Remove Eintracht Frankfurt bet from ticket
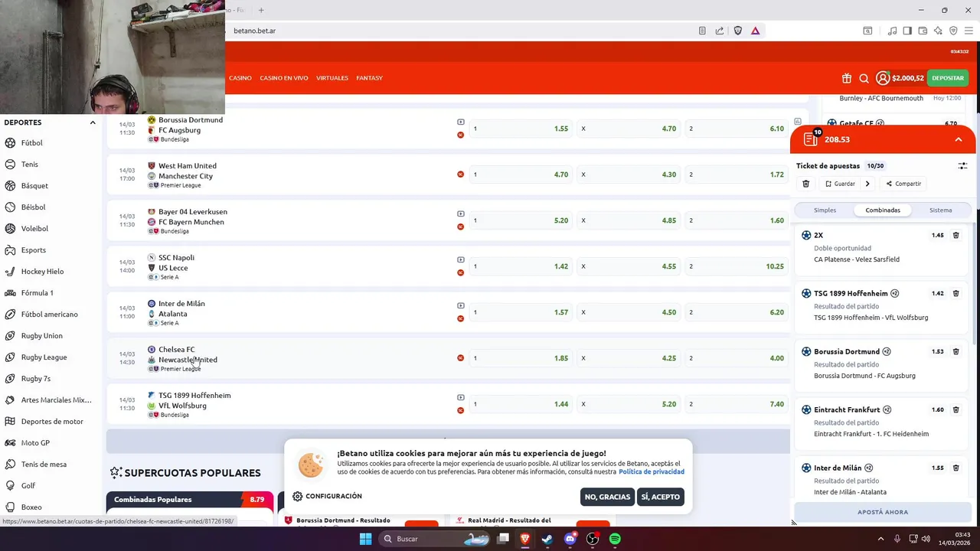 955,410
